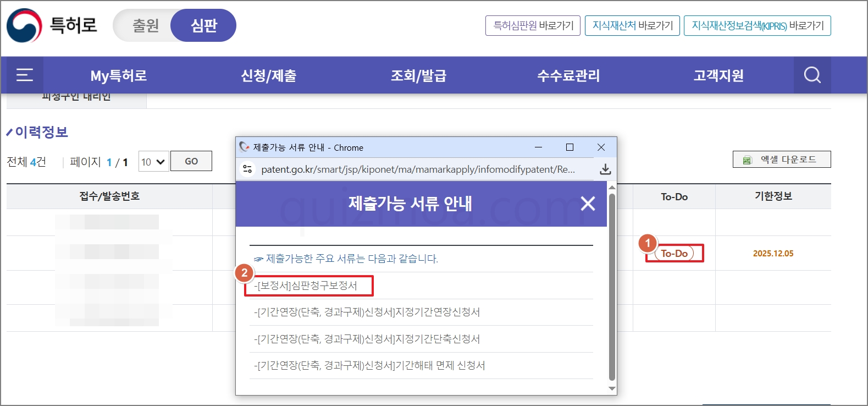Open the 신청/제출 menu

pos(269,75)
